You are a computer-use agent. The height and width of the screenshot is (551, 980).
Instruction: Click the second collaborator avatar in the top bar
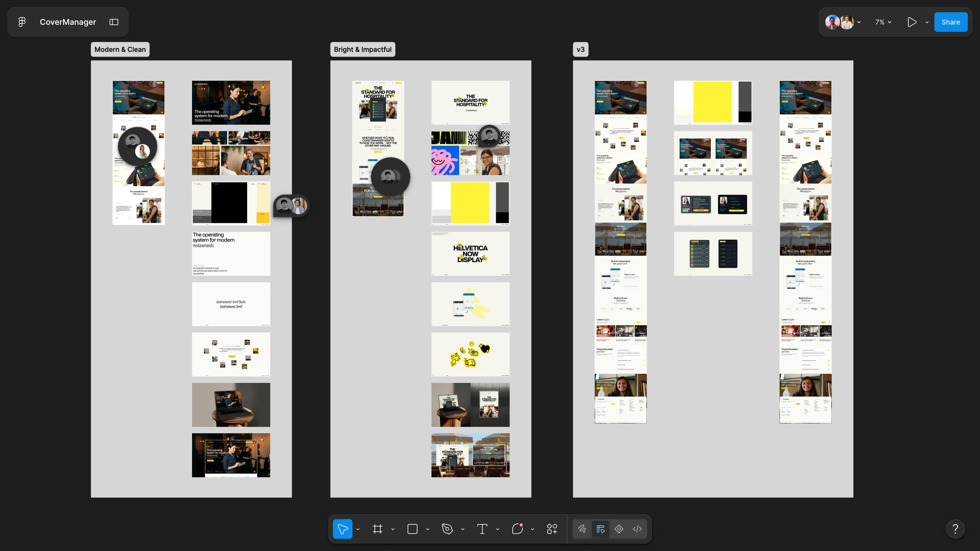(847, 22)
